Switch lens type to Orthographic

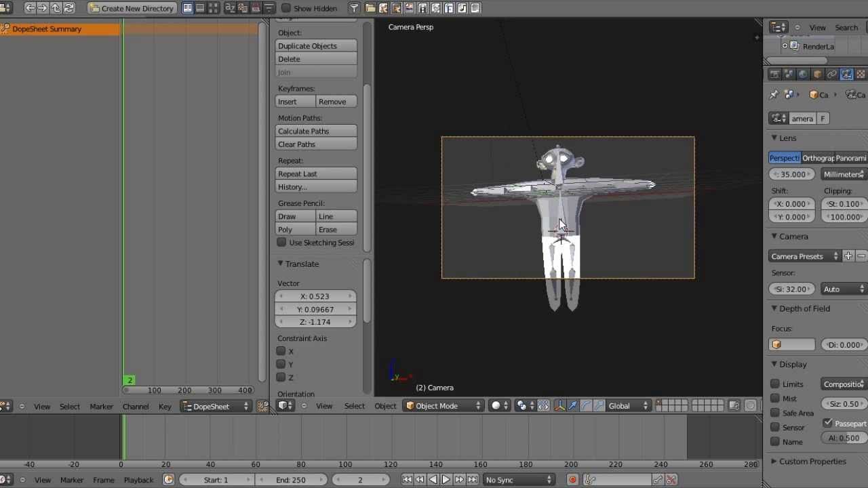click(x=818, y=158)
